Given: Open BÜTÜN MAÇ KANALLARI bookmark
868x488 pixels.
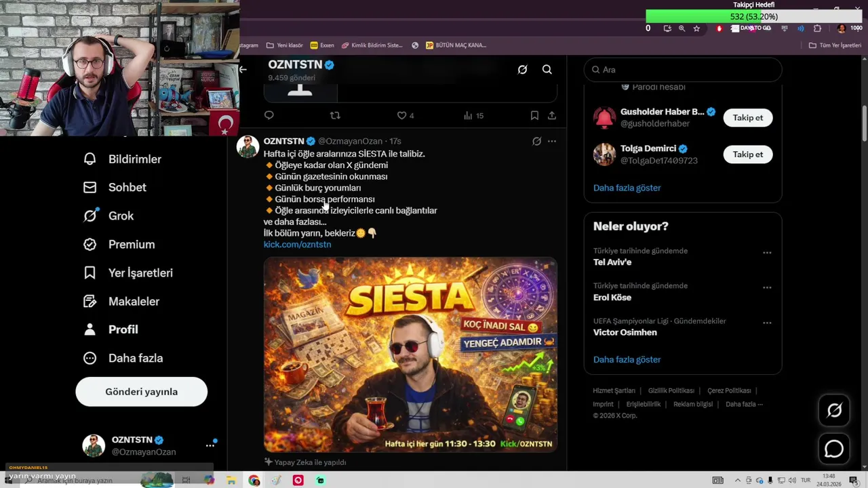Looking at the screenshot, I should (456, 45).
